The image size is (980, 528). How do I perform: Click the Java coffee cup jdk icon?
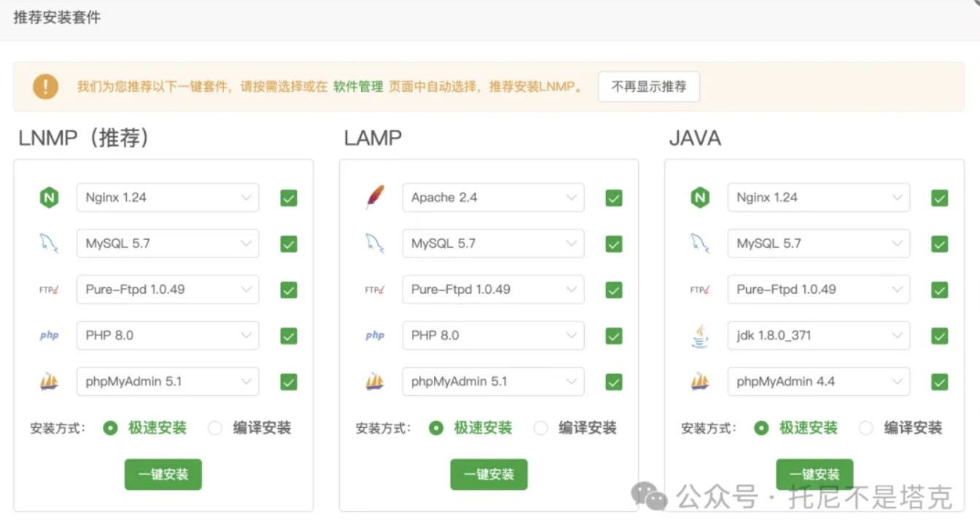click(700, 335)
